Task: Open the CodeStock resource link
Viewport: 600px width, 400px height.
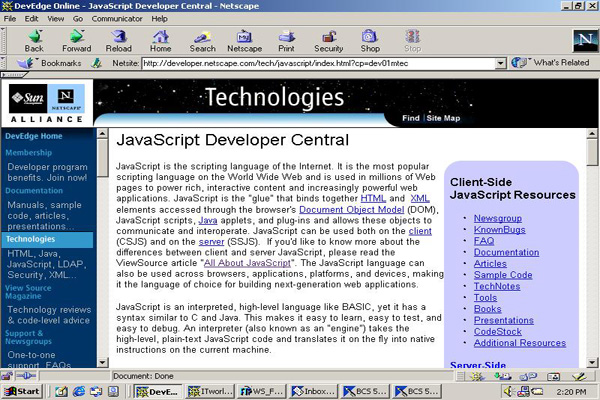Action: [497, 331]
